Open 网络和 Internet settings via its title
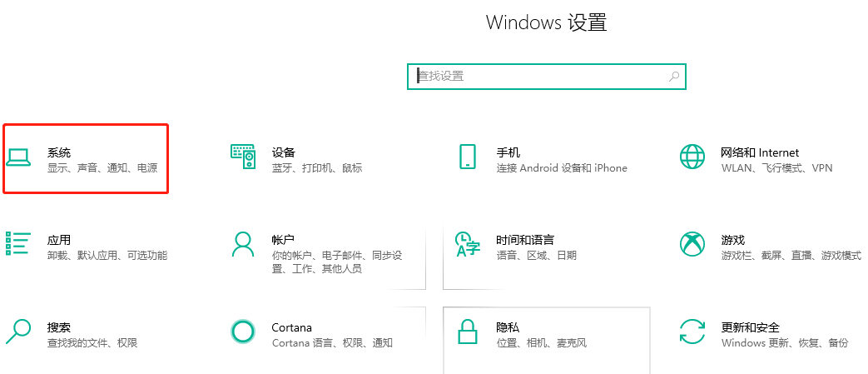The width and height of the screenshot is (868, 374). click(759, 152)
